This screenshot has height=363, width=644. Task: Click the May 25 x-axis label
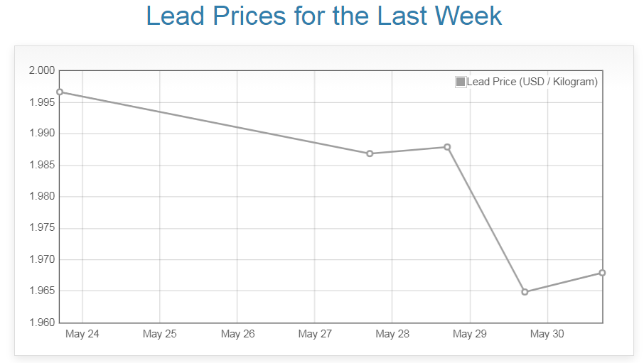[x=160, y=334]
